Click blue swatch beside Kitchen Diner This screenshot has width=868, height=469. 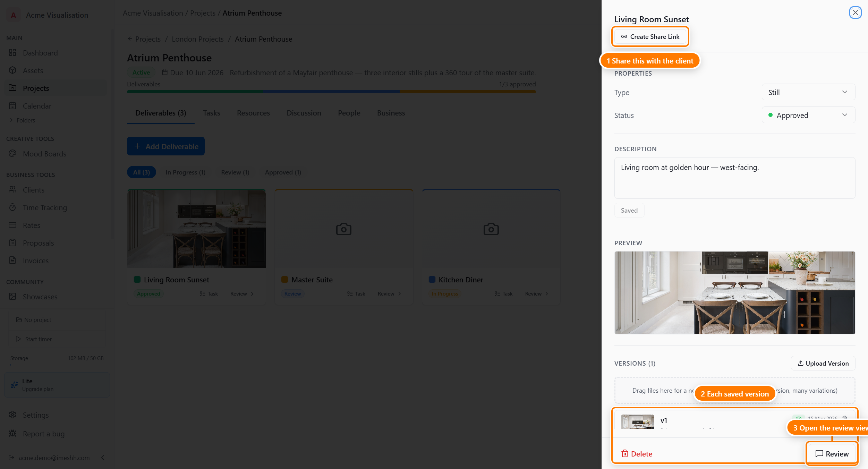432,280
